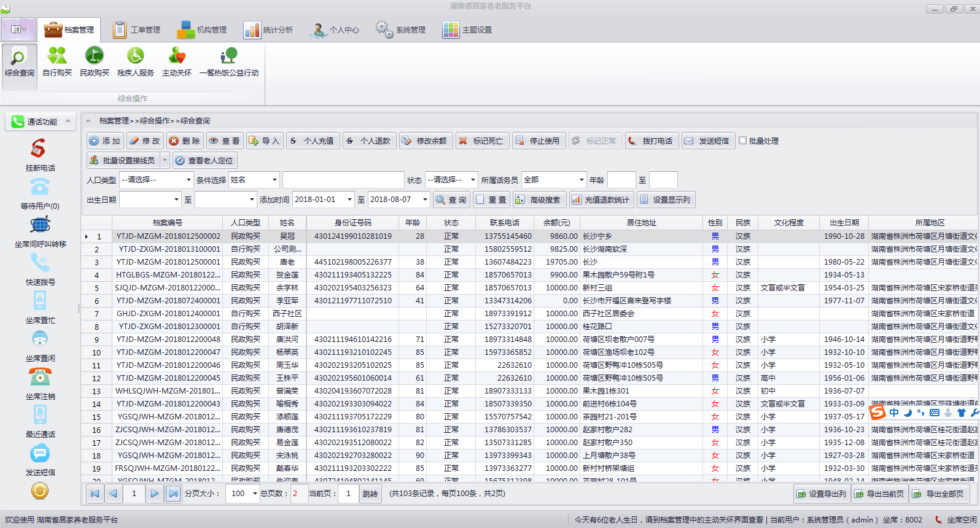Click the 坐席注销 telephone icon
The width and height of the screenshot is (980, 528).
tap(40, 377)
